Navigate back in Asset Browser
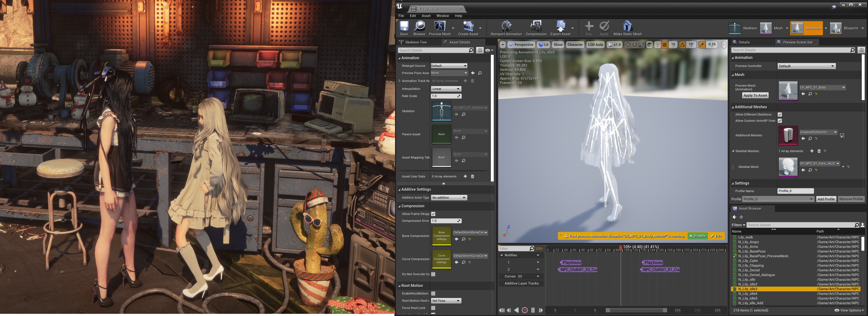Screen dimensions: 868x316 (x=734, y=217)
